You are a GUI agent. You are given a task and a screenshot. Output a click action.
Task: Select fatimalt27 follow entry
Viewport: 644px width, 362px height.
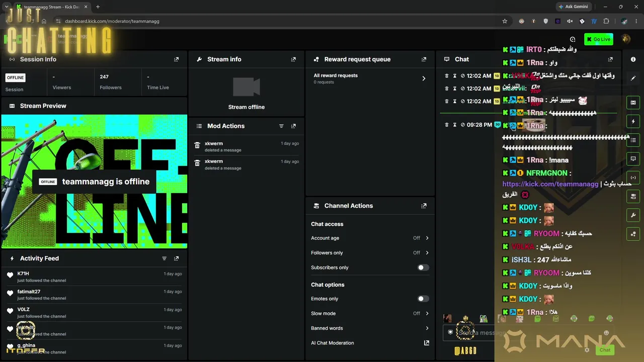click(94, 295)
